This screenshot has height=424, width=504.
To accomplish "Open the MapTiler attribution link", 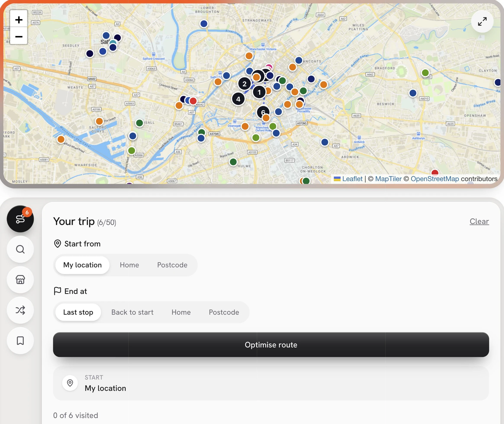I will click(388, 179).
